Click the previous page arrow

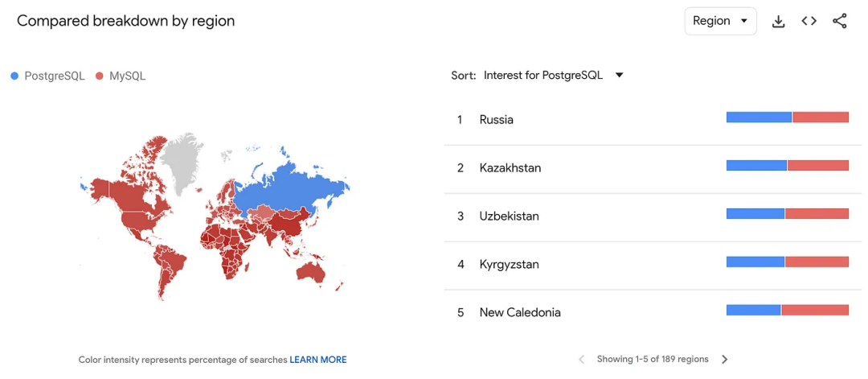pos(582,360)
